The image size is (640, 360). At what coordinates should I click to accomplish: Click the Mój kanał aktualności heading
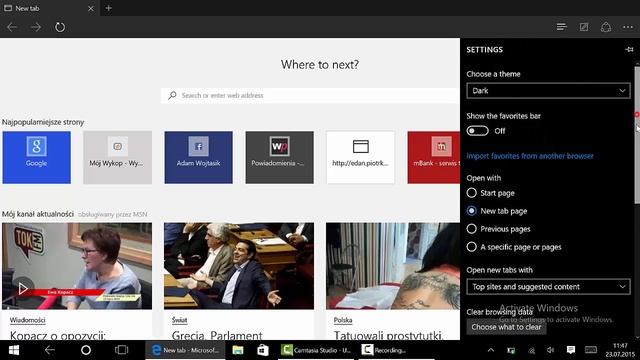pyautogui.click(x=38, y=214)
